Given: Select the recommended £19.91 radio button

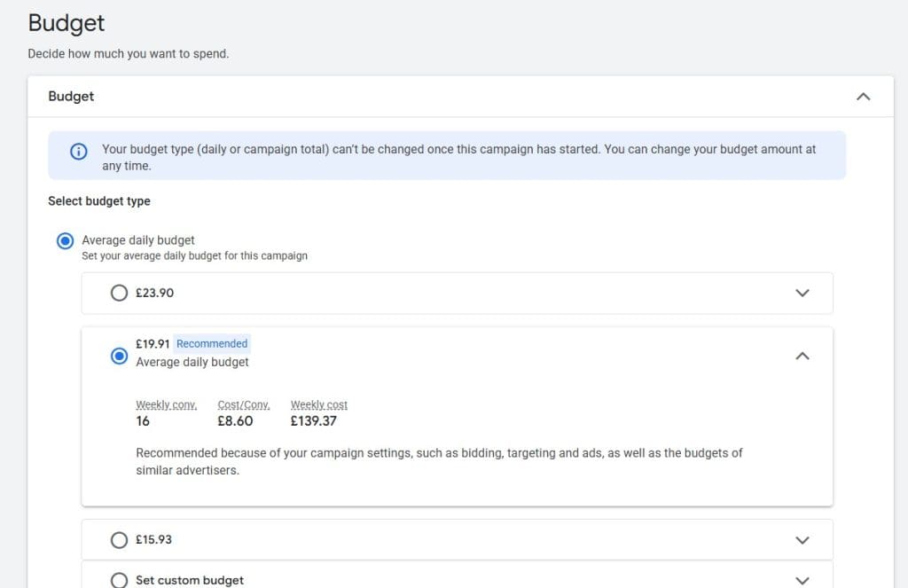Looking at the screenshot, I should (119, 356).
